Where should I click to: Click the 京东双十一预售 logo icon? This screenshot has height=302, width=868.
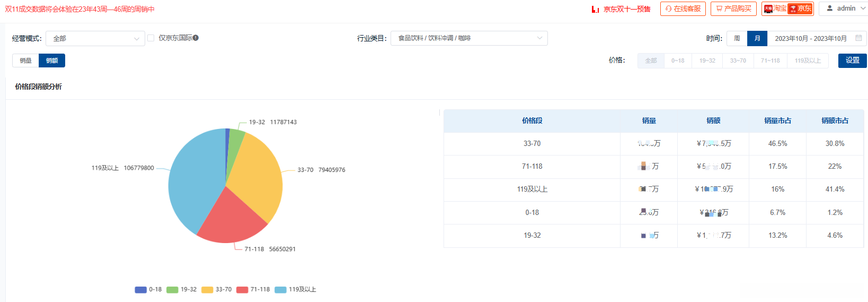point(595,9)
